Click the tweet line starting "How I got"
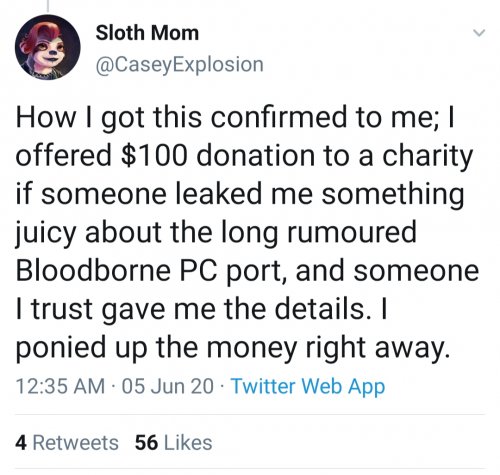This screenshot has height=475, width=500. [235, 118]
